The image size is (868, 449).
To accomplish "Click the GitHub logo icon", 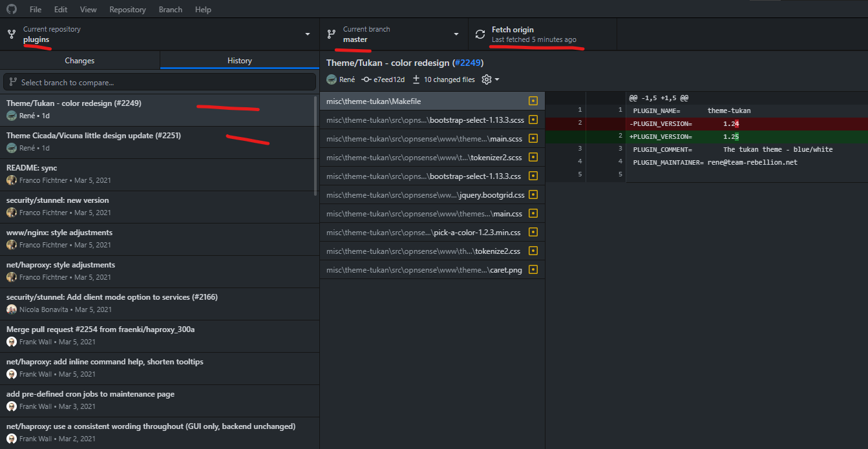I will click(x=12, y=10).
